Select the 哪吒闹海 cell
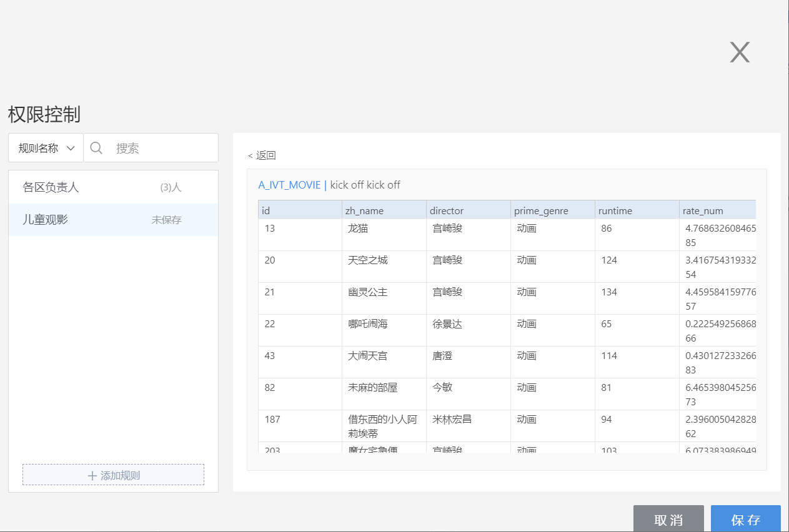Image resolution: width=789 pixels, height=532 pixels. click(x=384, y=331)
